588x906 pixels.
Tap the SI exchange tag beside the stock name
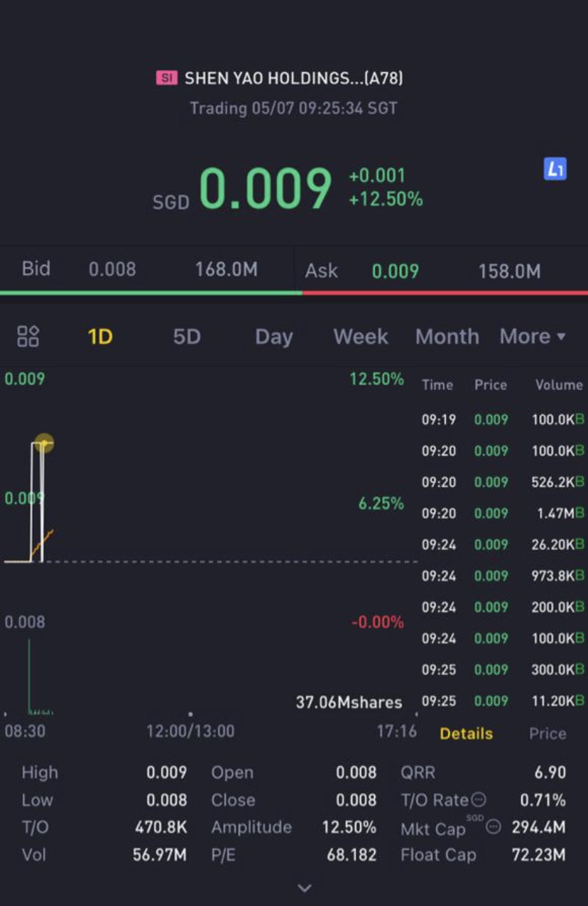coord(166,78)
